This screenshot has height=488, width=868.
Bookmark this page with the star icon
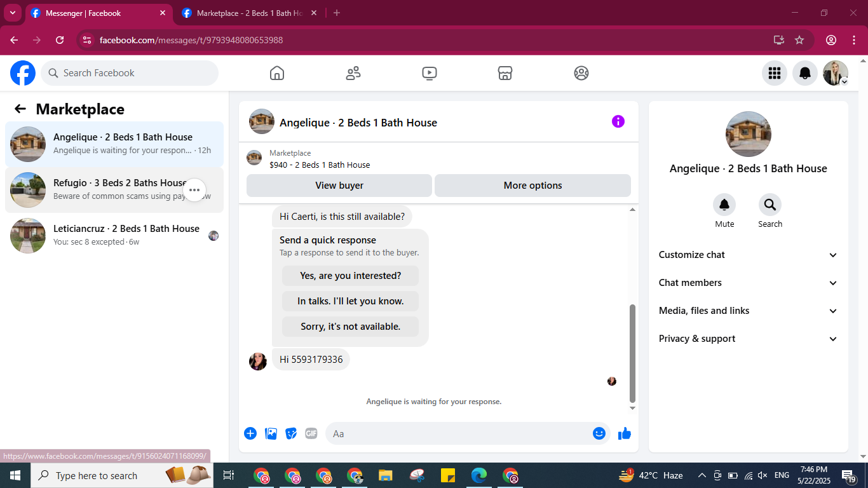pyautogui.click(x=799, y=40)
